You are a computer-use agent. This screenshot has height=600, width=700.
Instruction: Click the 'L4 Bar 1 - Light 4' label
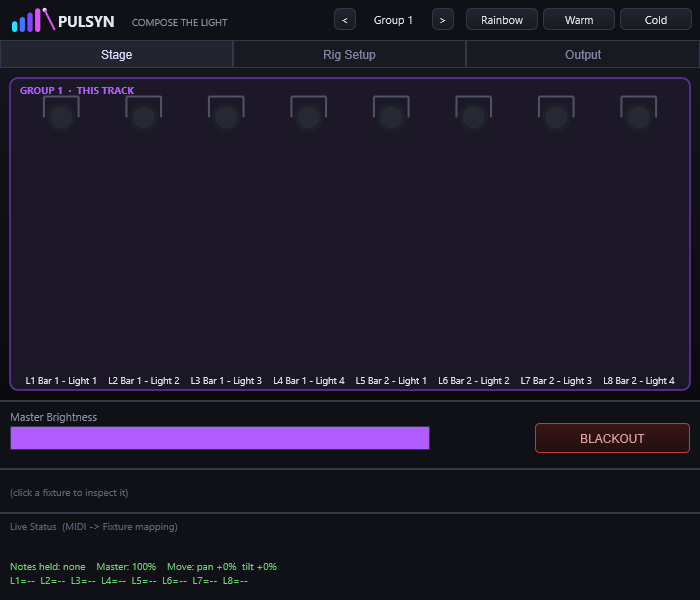pos(309,381)
